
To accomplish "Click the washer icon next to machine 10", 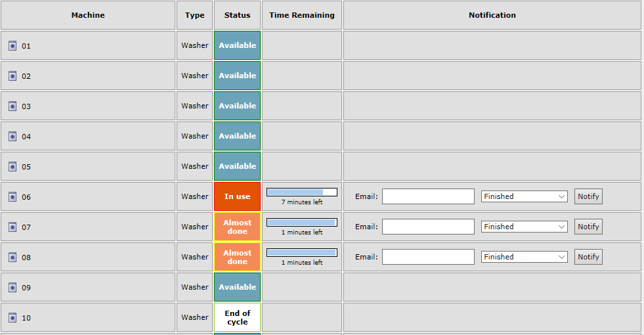I will [x=12, y=318].
